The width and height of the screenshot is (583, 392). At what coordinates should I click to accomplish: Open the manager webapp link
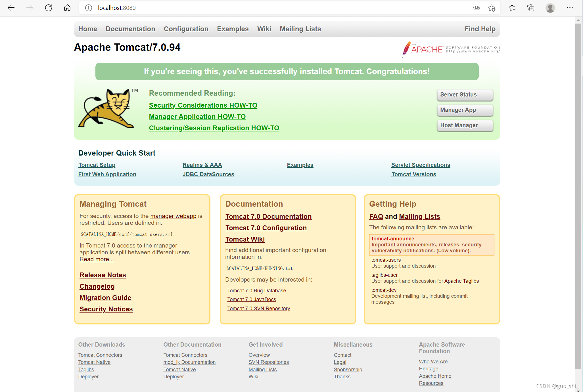(173, 216)
